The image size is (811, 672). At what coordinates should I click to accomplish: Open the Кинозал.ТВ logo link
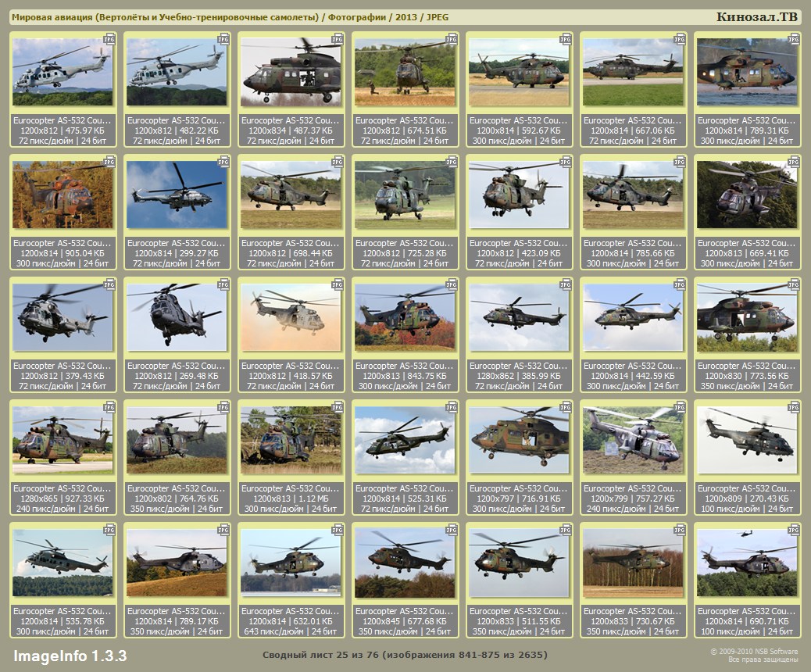coord(756,17)
